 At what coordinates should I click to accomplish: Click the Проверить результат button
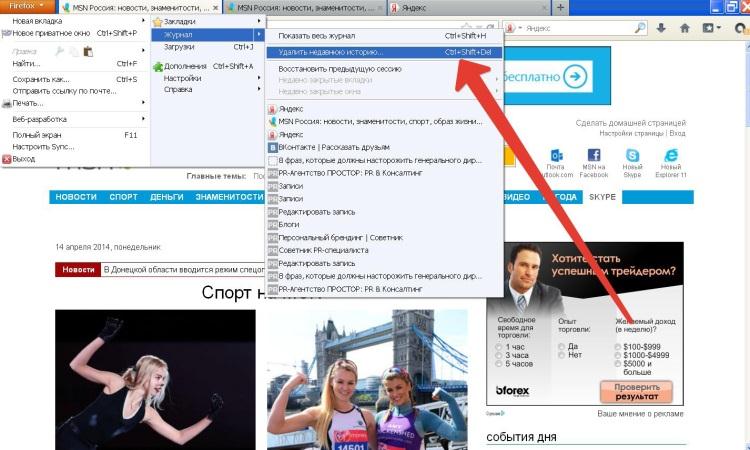(x=637, y=392)
